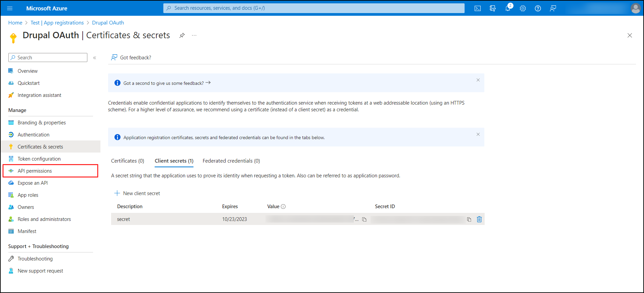Open the portal hamburger menu
The image size is (644, 293).
pos(10,8)
